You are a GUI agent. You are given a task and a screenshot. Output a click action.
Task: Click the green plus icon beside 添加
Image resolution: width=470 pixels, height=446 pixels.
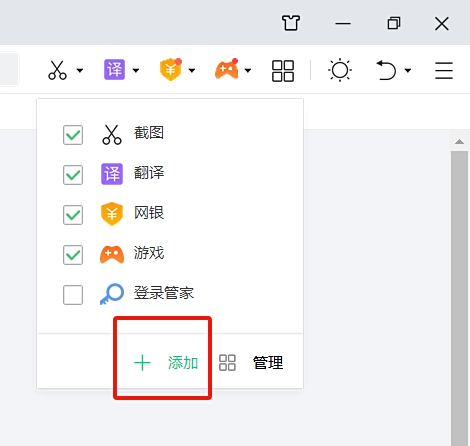(x=142, y=363)
